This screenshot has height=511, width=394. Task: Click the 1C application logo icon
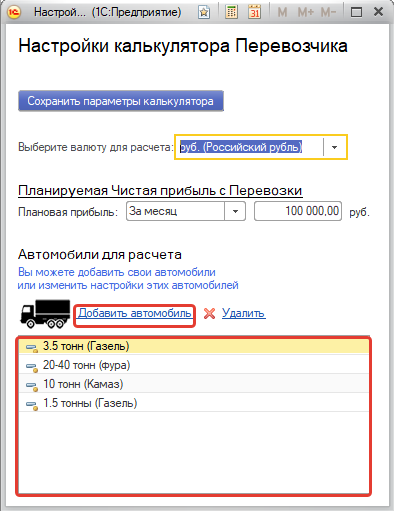(14, 12)
